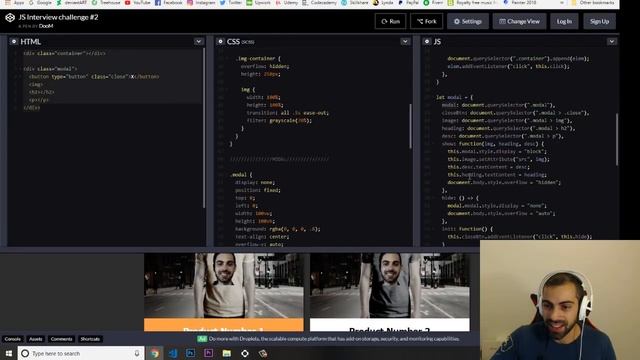Click the microphone icon in taskbar search
The image size is (640, 360).
click(x=137, y=353)
